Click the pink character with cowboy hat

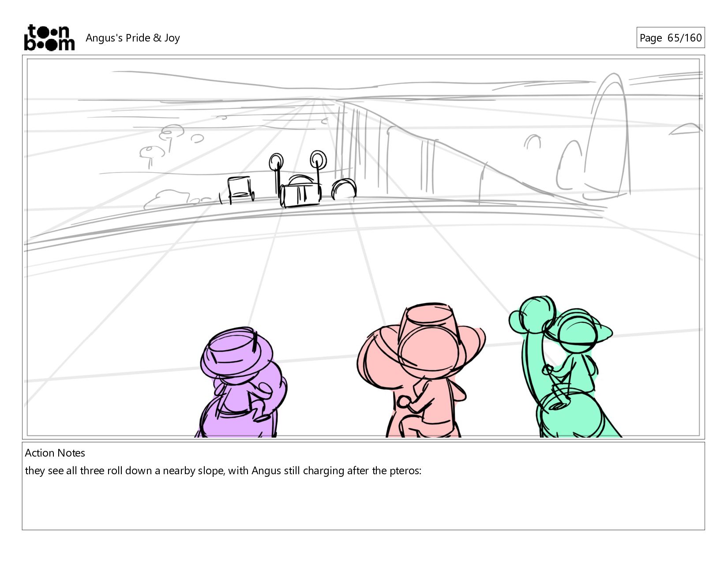[x=421, y=370]
